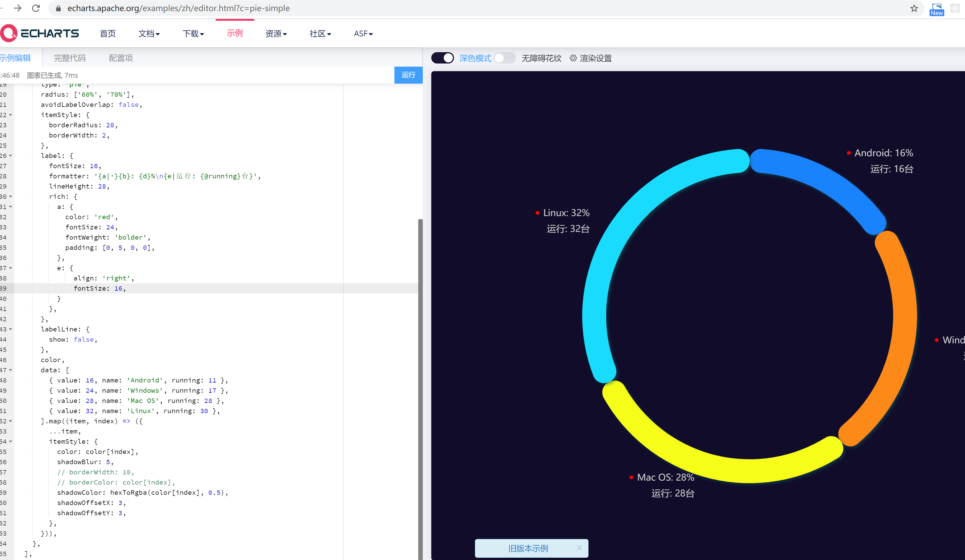Enable the 无障碍花纹 toggle
This screenshot has width=965, height=560.
point(504,58)
